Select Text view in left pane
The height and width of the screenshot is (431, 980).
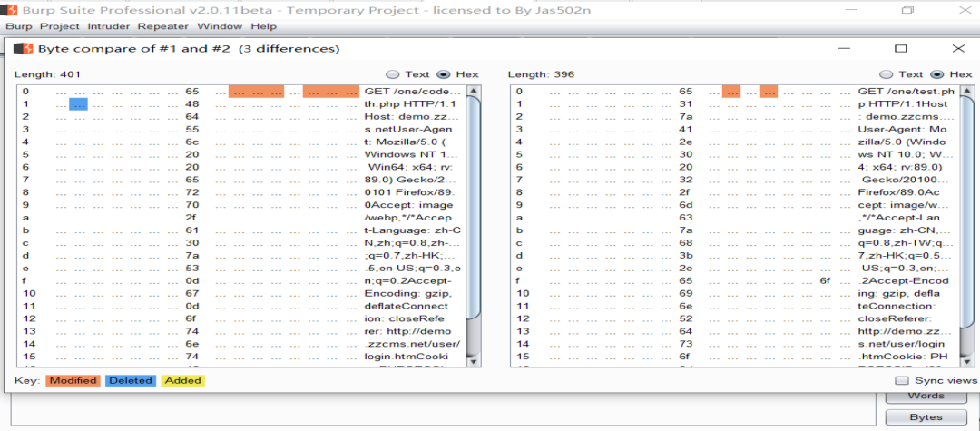pyautogui.click(x=408, y=74)
